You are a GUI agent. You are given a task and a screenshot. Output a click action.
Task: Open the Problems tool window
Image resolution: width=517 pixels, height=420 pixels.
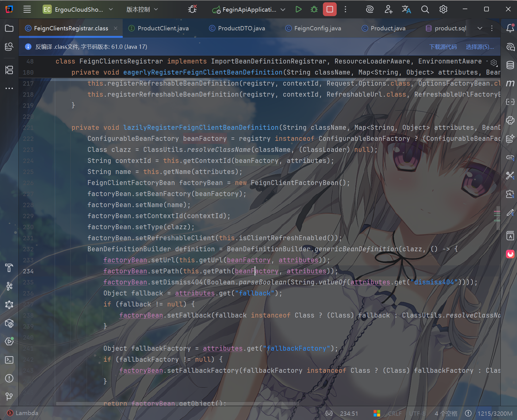tap(9, 378)
